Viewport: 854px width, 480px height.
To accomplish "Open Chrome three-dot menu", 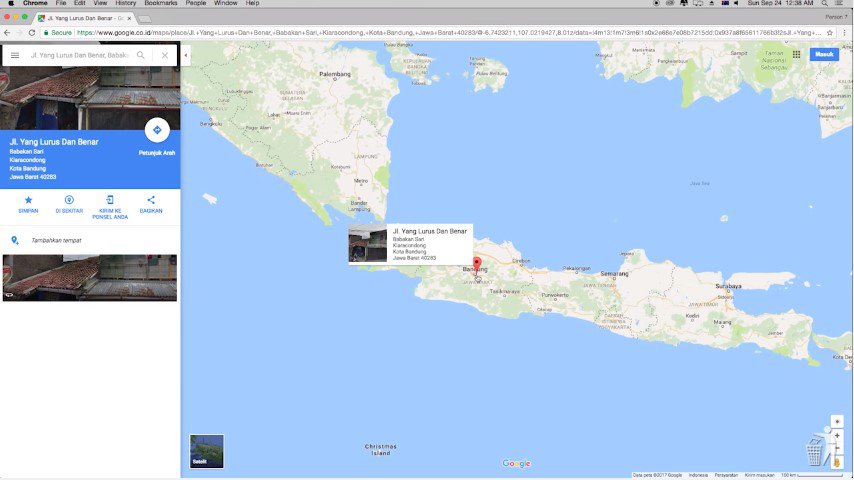I will (x=845, y=33).
